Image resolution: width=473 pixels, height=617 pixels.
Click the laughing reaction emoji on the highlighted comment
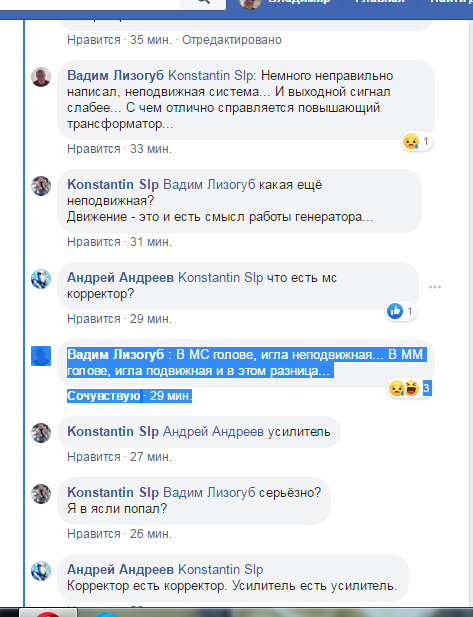click(x=412, y=389)
